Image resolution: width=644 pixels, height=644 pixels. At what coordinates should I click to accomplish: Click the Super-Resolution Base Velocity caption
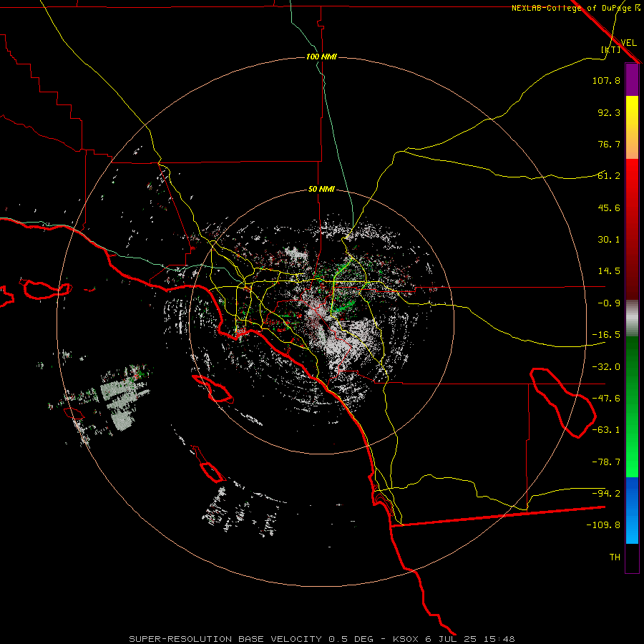tap(321, 639)
